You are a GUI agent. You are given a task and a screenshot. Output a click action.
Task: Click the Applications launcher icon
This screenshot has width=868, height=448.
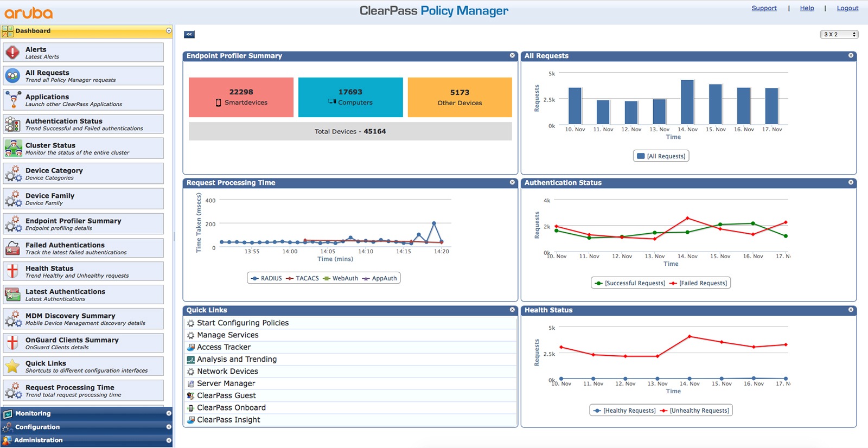click(12, 100)
